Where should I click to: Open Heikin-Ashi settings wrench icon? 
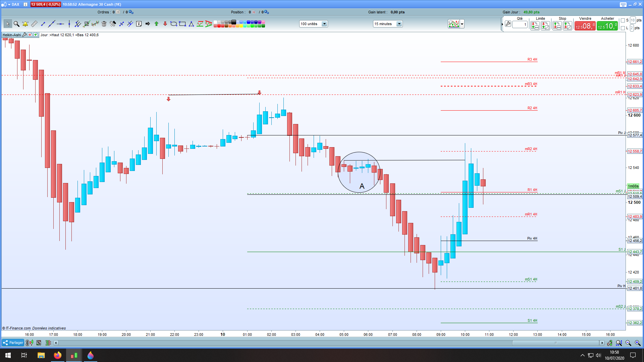pyautogui.click(x=24, y=35)
